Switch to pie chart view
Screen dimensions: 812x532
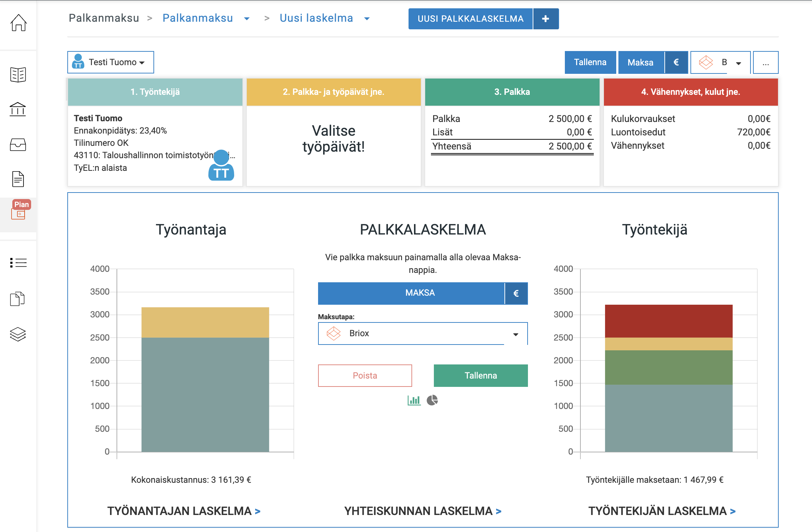click(x=432, y=400)
